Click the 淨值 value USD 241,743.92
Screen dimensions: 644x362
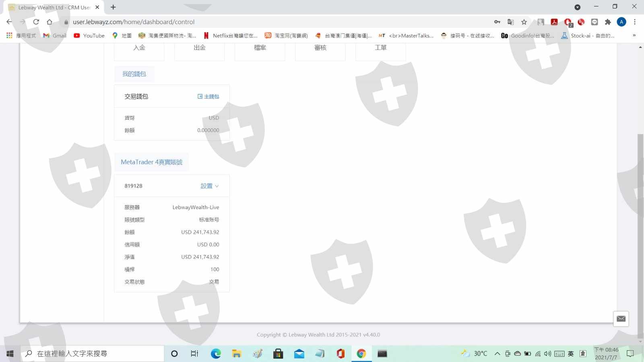[x=200, y=257]
